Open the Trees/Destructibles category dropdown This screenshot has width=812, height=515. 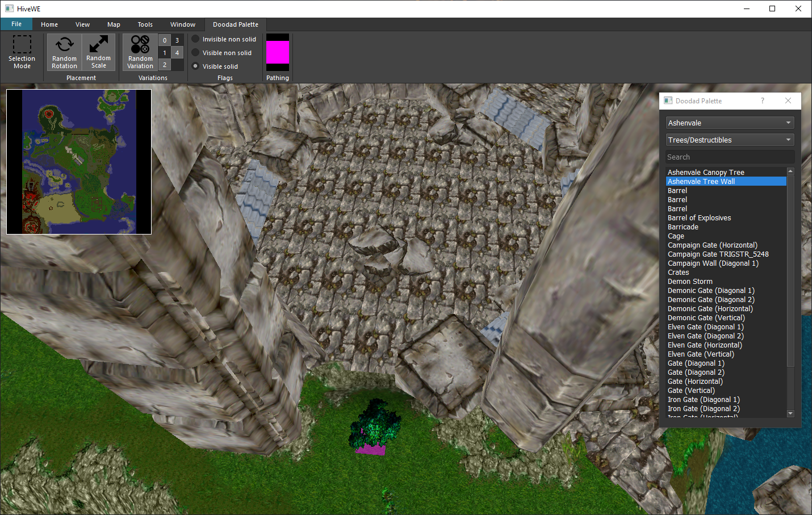point(730,140)
